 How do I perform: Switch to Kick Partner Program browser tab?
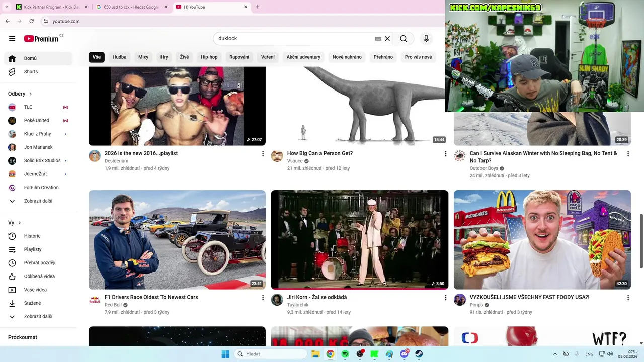pyautogui.click(x=51, y=7)
